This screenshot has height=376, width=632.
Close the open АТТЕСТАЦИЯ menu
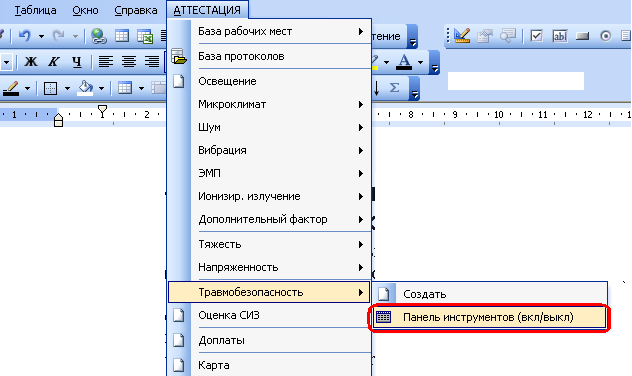tap(207, 10)
